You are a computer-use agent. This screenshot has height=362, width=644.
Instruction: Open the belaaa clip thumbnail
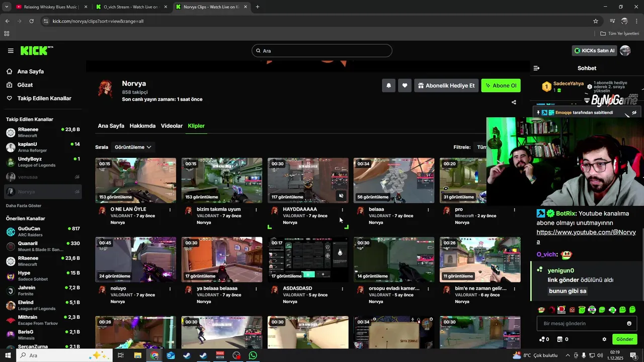click(x=393, y=180)
